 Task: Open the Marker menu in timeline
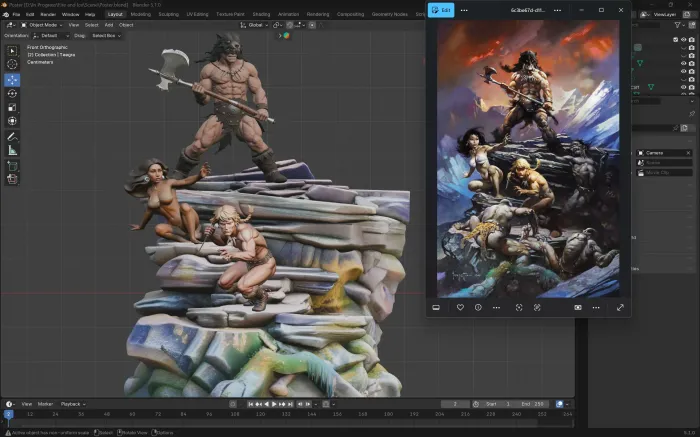click(45, 404)
